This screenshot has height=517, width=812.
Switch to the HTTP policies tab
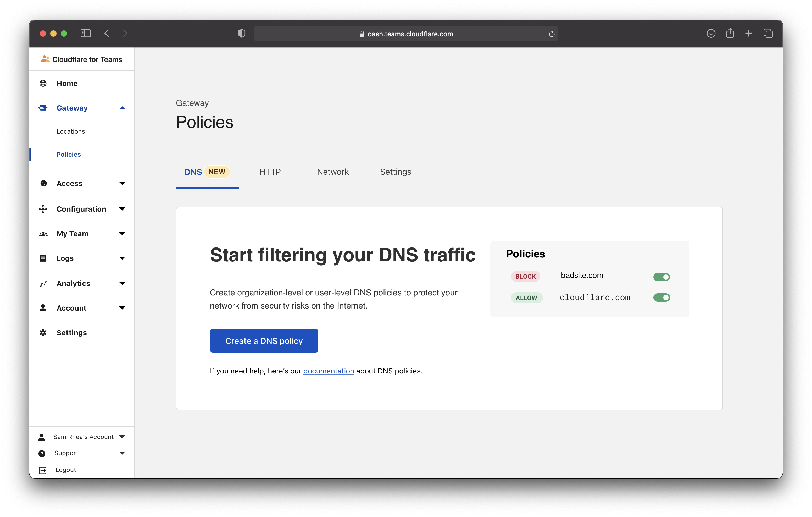pos(270,172)
